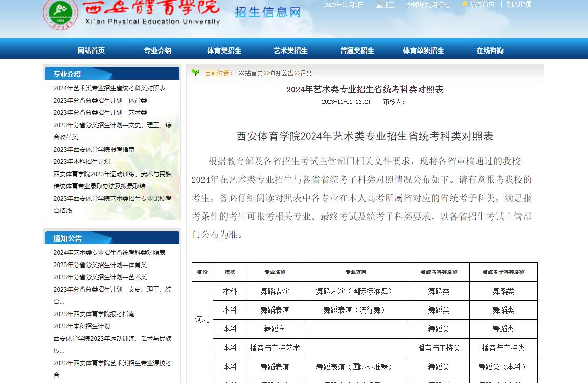Open 2023年西安体育学院报考指南 in 专业介绍 panel
The width and height of the screenshot is (588, 383).
point(94,150)
